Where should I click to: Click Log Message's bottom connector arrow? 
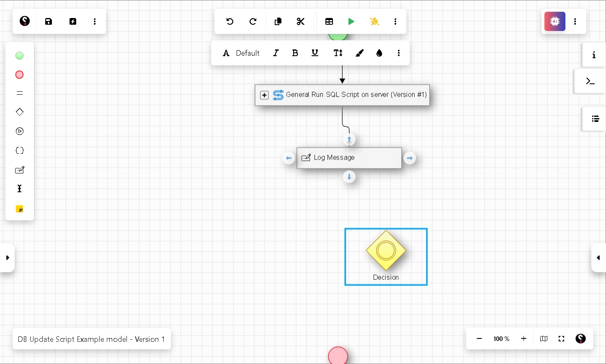point(349,177)
